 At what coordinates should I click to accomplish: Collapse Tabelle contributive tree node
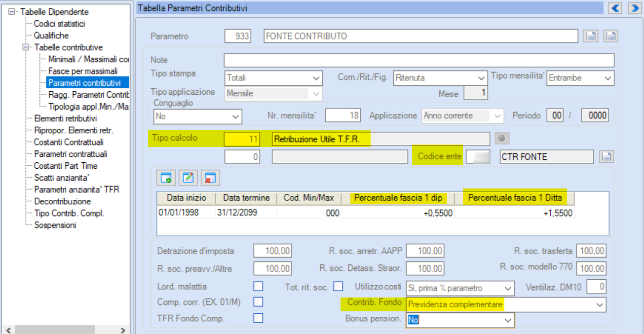[x=26, y=47]
